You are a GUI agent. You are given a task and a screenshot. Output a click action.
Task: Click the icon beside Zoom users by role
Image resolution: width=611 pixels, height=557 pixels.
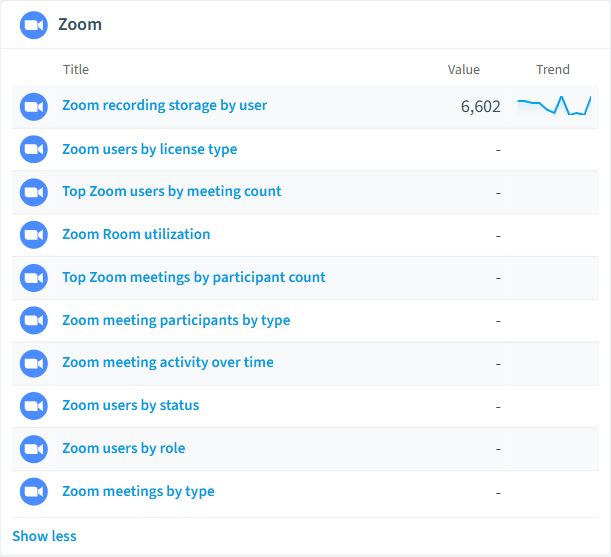[34, 449]
